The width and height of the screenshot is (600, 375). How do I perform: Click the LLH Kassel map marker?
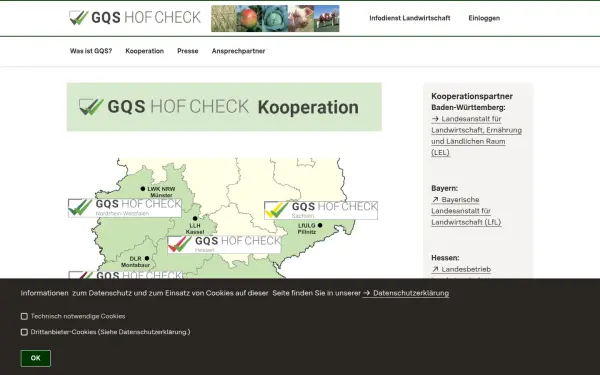pos(195,218)
